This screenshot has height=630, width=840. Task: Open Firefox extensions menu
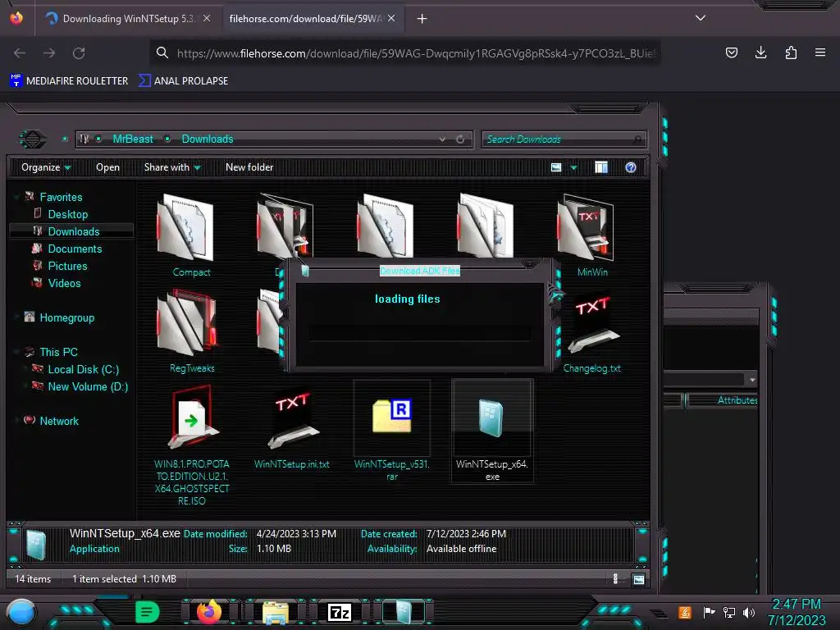pos(791,52)
